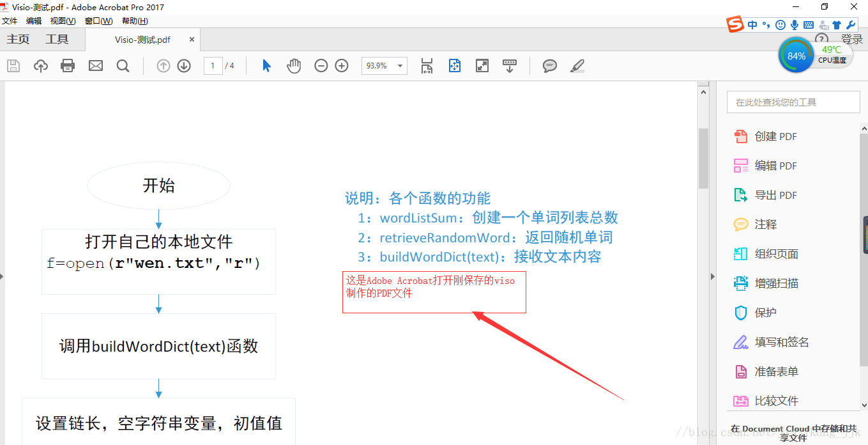Click Sogou voice input microphone icon
Image resolution: width=868 pixels, height=445 pixels.
click(x=795, y=25)
